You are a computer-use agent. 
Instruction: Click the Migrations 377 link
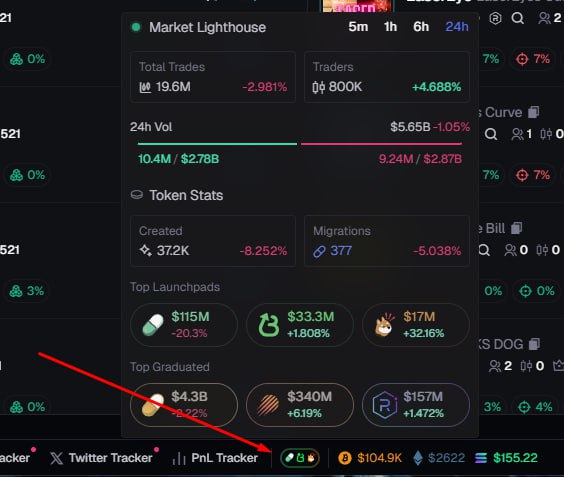[332, 250]
